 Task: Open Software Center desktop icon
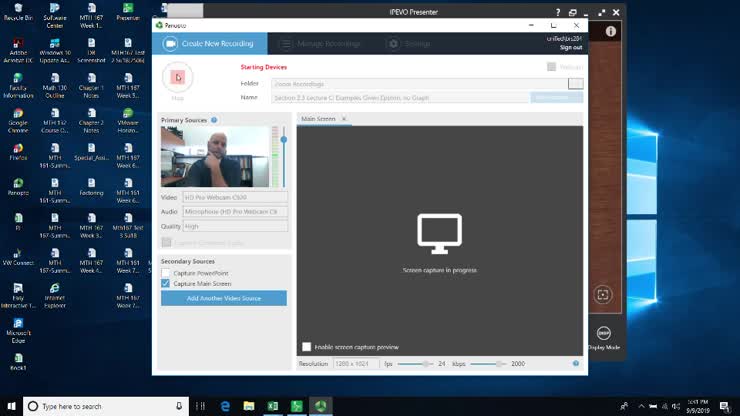55,16
